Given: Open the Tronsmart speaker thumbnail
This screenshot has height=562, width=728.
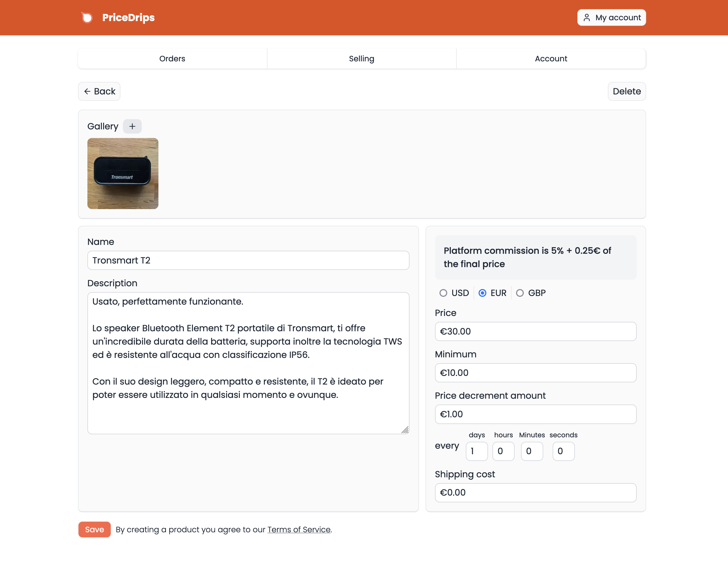Looking at the screenshot, I should tap(123, 174).
